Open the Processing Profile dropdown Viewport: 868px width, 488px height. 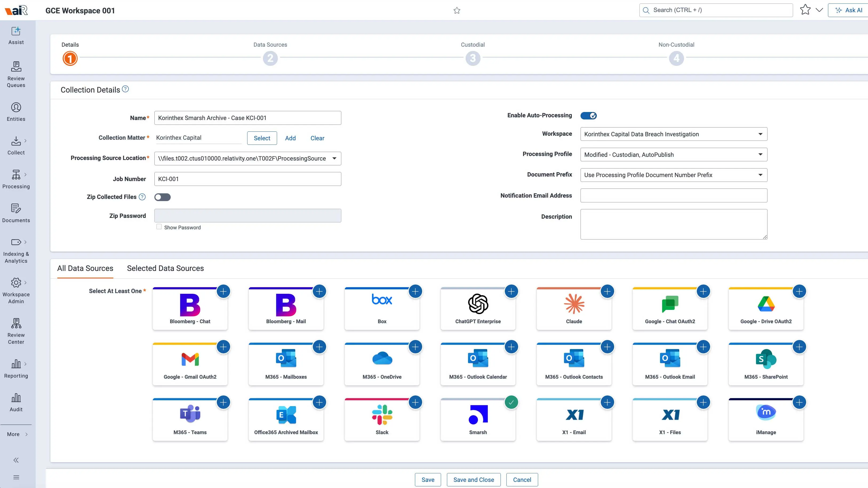(x=674, y=155)
